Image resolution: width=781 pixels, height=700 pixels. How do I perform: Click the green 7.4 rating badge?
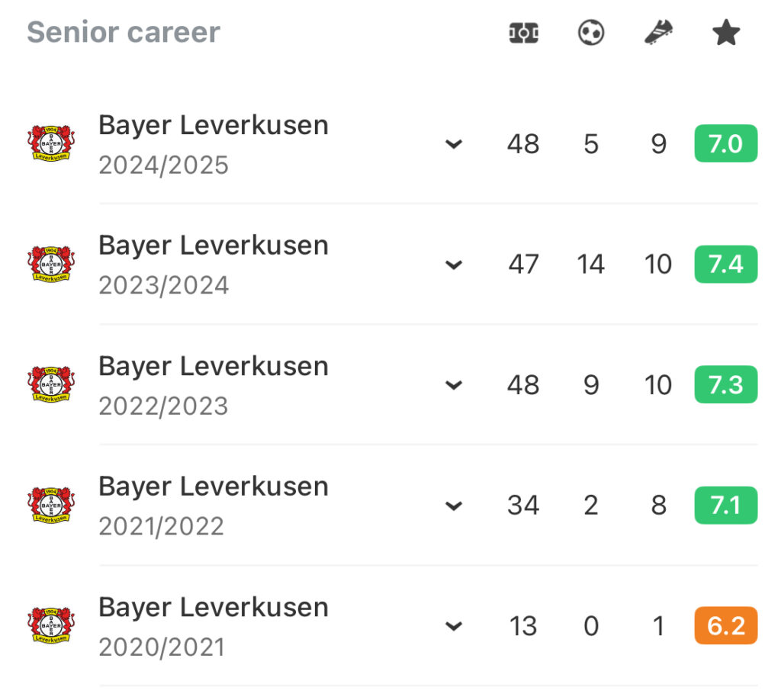(726, 264)
